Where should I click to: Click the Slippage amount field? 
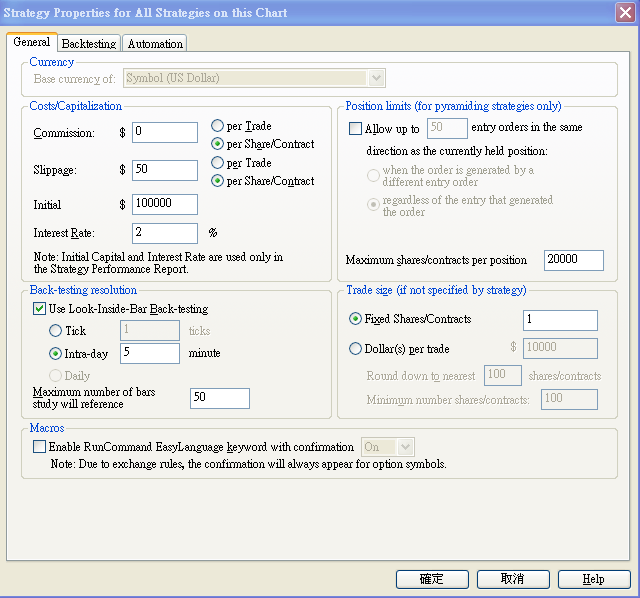click(x=165, y=170)
